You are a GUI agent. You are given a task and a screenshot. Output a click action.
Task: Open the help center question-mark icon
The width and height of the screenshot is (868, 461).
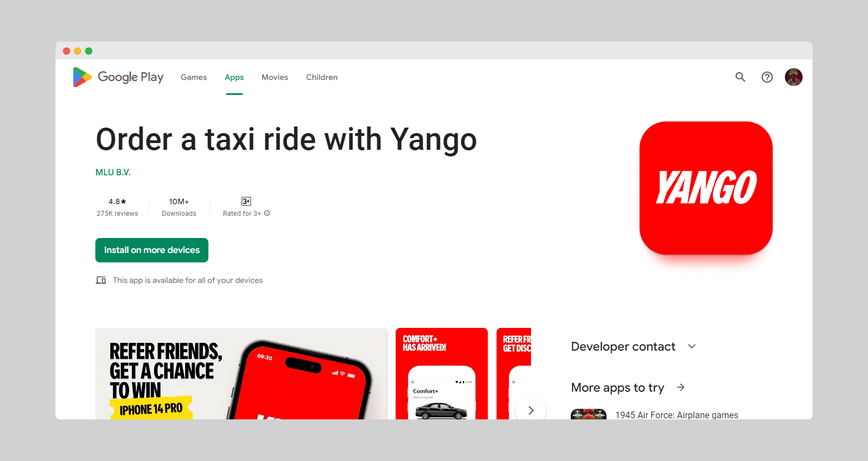click(x=767, y=77)
